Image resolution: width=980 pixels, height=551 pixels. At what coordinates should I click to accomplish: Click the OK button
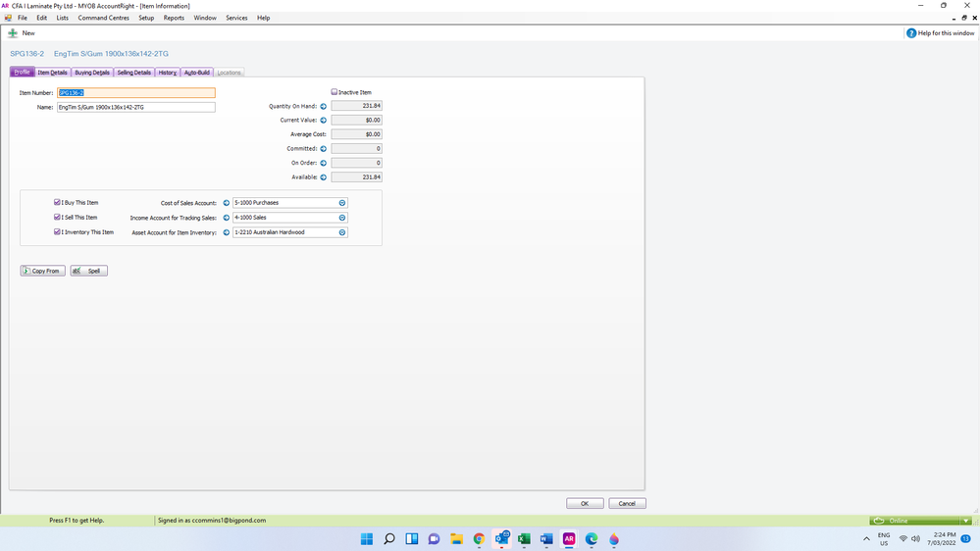585,503
